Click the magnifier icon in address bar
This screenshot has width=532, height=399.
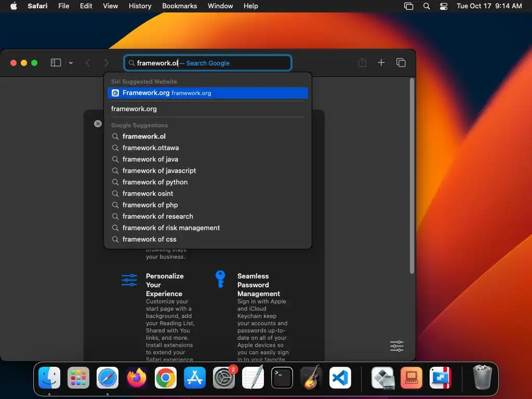pos(131,63)
